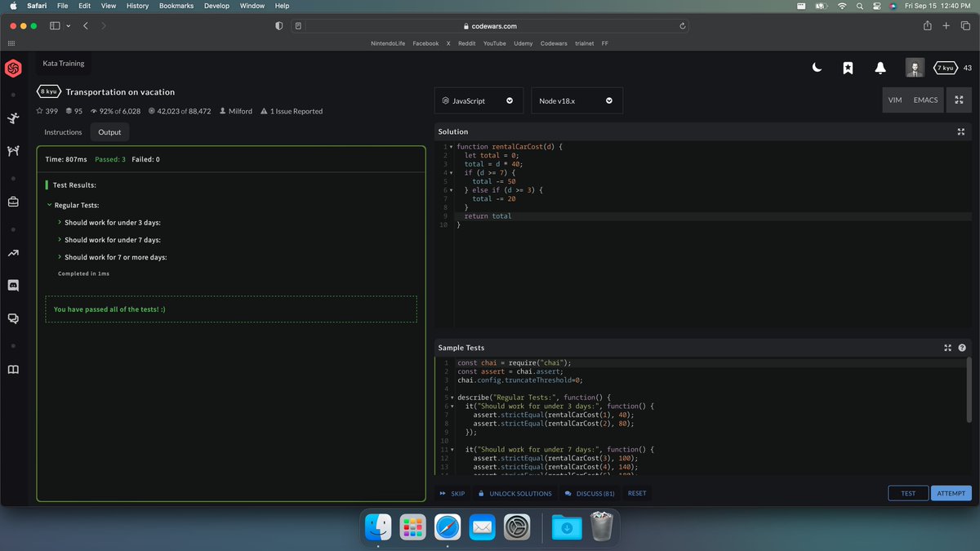Open the History menu
The image size is (980, 551).
137,6
